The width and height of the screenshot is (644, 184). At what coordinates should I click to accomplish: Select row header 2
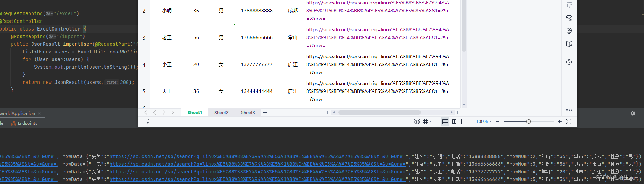pos(144,11)
